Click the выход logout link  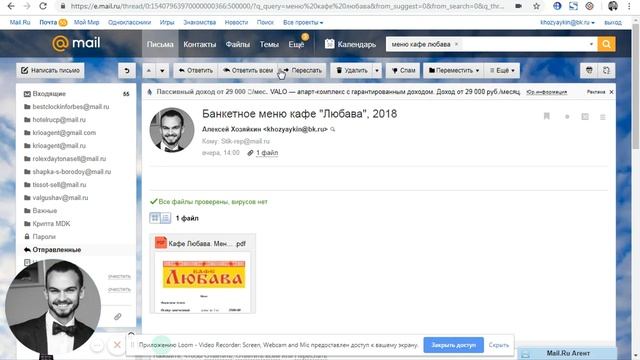click(x=613, y=22)
